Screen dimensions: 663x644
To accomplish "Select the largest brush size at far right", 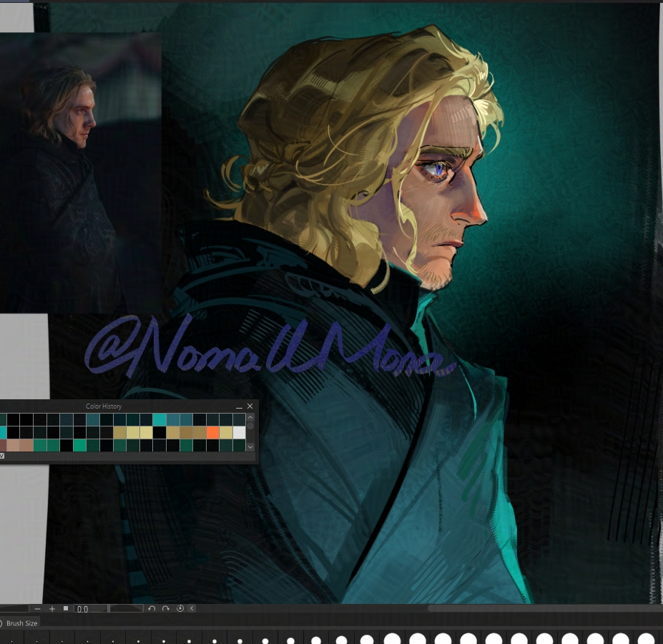I will click(646, 639).
